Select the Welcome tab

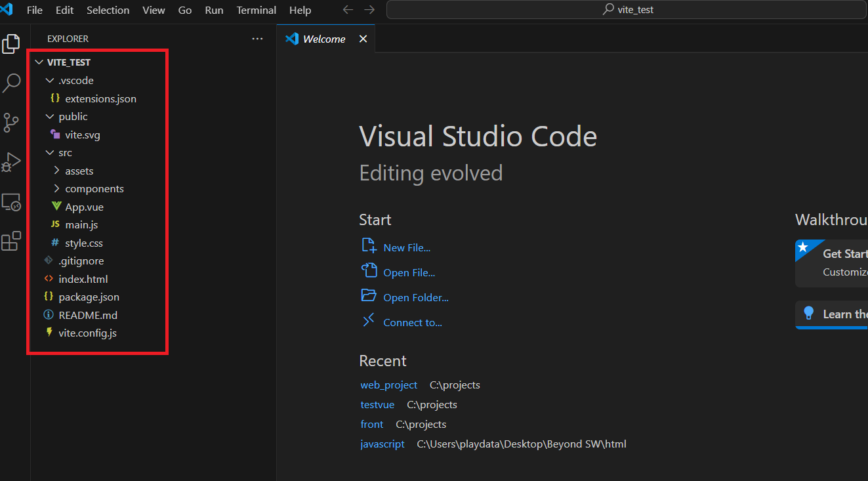pos(325,39)
